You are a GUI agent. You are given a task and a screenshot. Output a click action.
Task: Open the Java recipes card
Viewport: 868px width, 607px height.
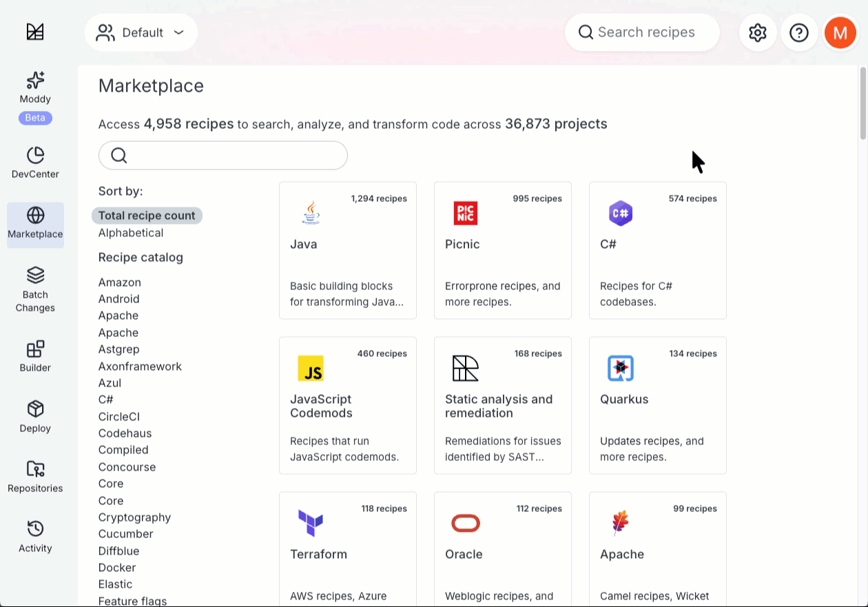348,250
